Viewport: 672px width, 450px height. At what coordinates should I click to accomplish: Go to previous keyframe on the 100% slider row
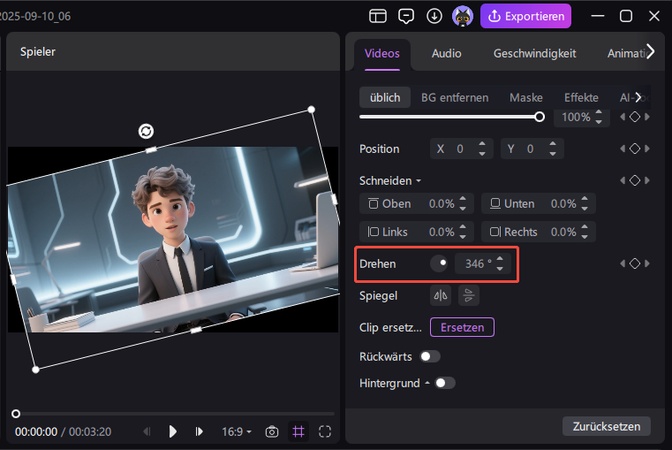pos(622,117)
